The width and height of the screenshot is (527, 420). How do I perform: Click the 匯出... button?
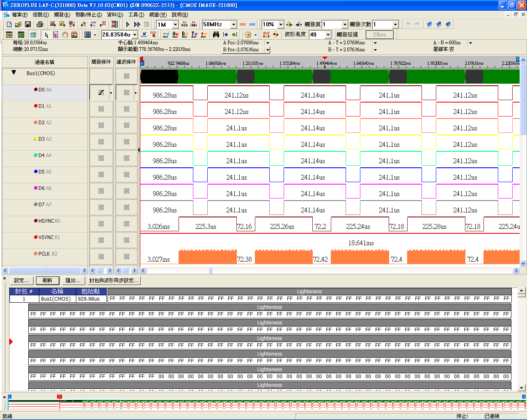coord(73,281)
